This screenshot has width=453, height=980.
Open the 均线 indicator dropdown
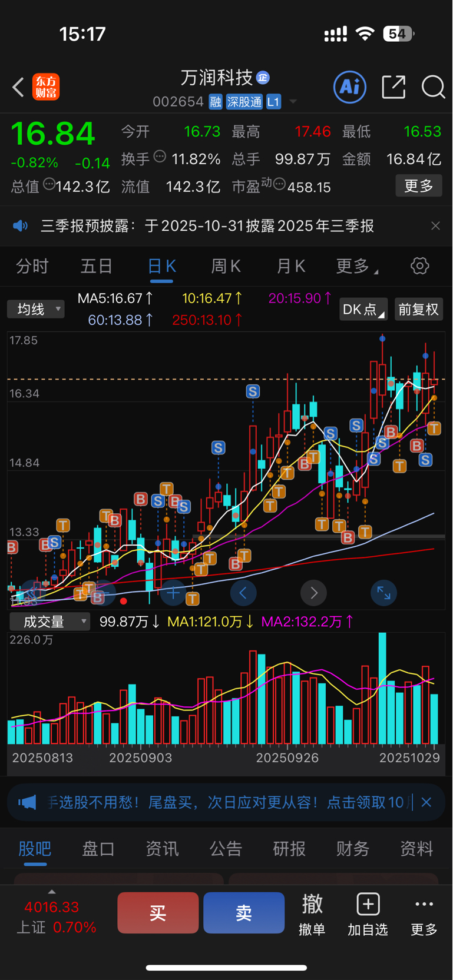pos(36,309)
